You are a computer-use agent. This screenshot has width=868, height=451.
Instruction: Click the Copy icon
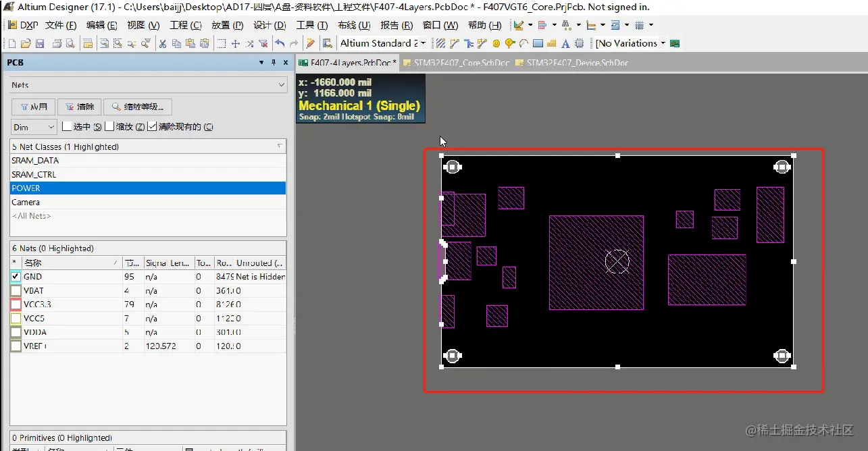[177, 43]
